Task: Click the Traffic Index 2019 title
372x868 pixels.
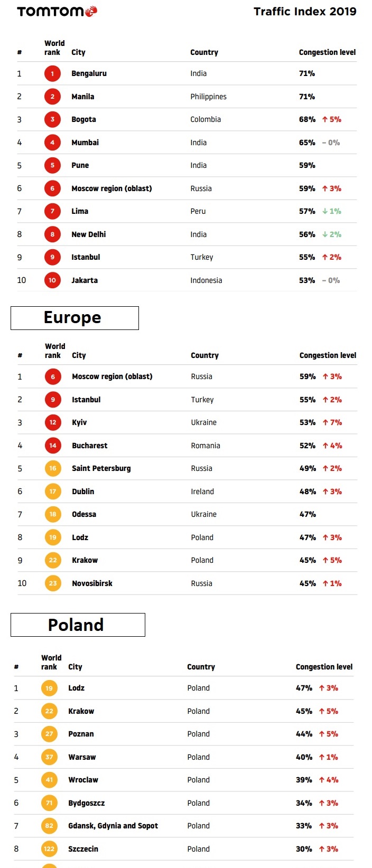Action: click(305, 12)
